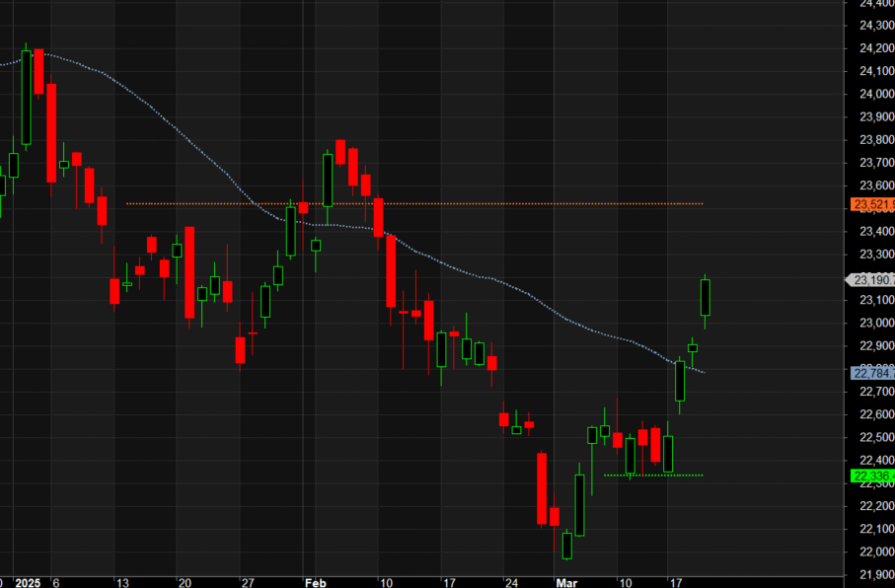Click the 27 date label on time axis
The image size is (895, 588).
[248, 581]
